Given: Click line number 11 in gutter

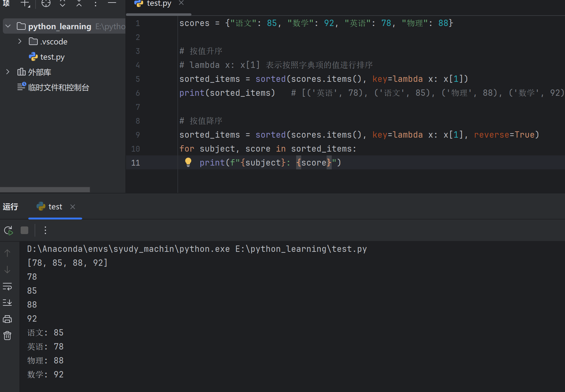Looking at the screenshot, I should [x=136, y=163].
